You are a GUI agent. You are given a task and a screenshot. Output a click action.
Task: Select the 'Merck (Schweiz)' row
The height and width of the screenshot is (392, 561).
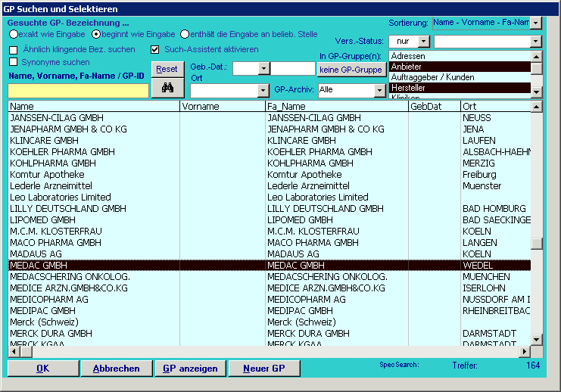point(270,322)
